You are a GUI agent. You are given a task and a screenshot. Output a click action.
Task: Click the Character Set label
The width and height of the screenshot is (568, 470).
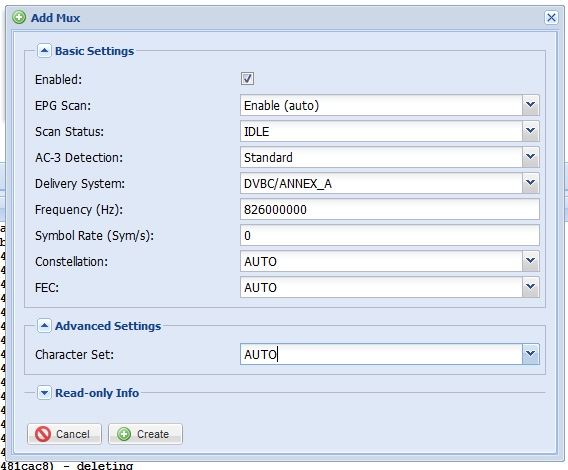coord(74,354)
